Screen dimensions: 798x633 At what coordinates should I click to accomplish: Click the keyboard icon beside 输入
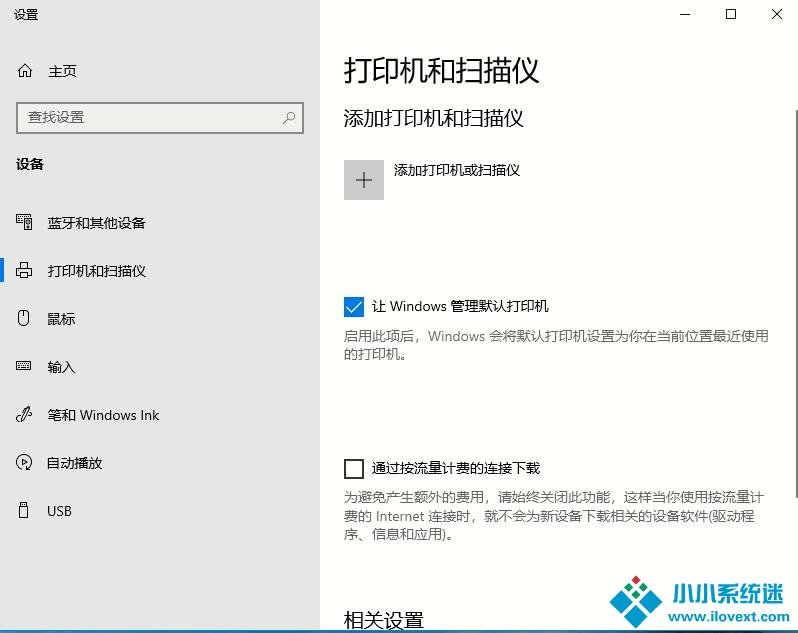pyautogui.click(x=23, y=366)
